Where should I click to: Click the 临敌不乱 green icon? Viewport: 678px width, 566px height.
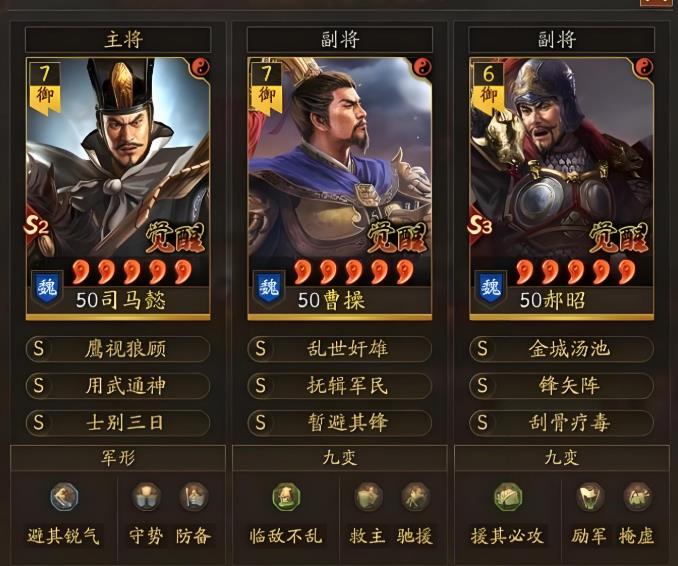(x=286, y=497)
